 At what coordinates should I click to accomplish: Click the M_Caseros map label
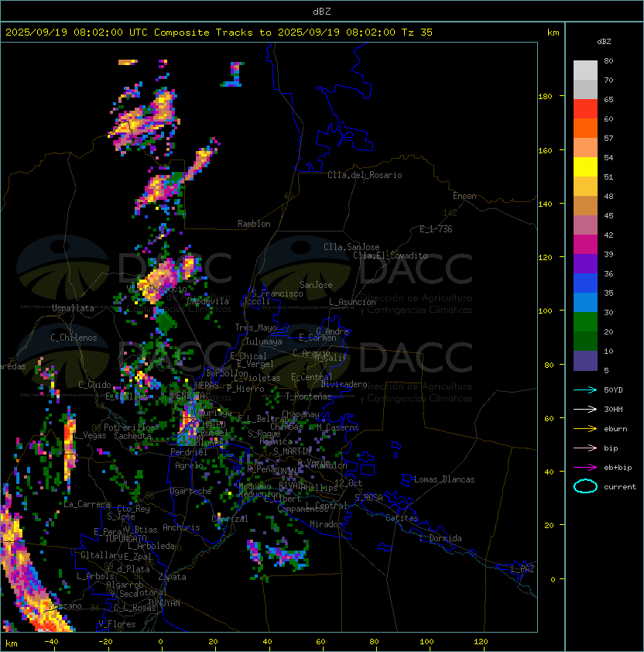(337, 427)
